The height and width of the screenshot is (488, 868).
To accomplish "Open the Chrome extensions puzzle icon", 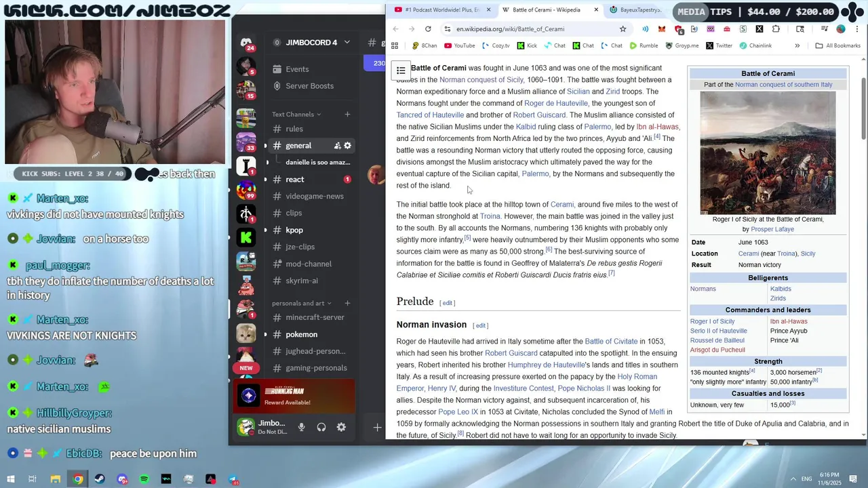I will click(776, 29).
